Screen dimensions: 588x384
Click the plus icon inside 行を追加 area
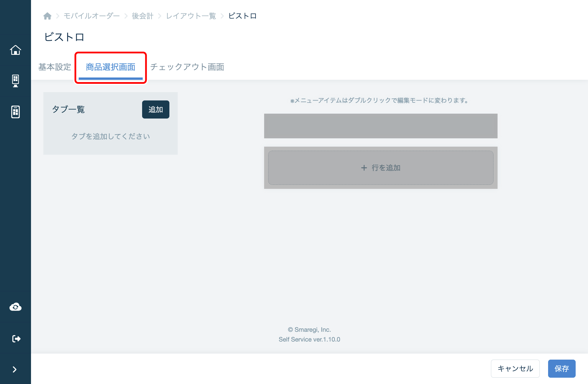[364, 168]
